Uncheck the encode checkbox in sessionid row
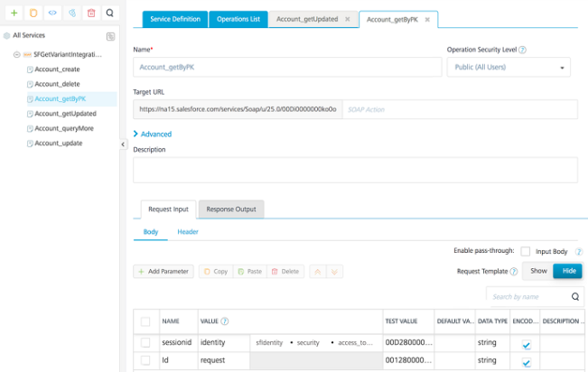The width and height of the screenshot is (588, 372). click(x=527, y=345)
